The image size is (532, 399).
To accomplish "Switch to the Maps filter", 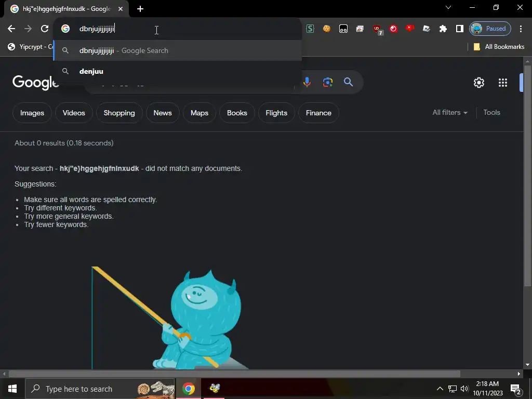I will [199, 113].
